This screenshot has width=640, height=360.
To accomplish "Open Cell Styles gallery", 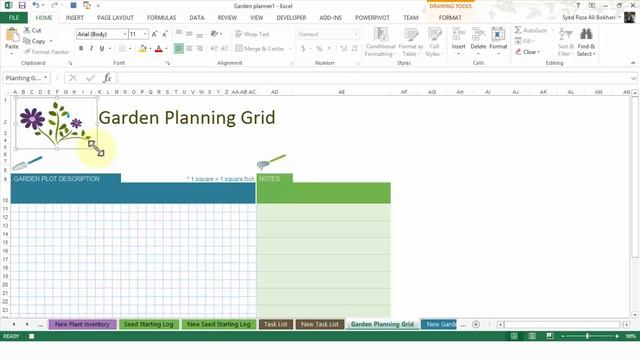I will [434, 42].
